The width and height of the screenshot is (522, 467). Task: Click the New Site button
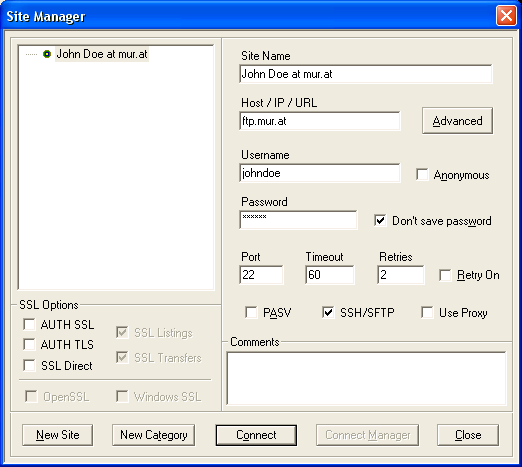(x=58, y=435)
